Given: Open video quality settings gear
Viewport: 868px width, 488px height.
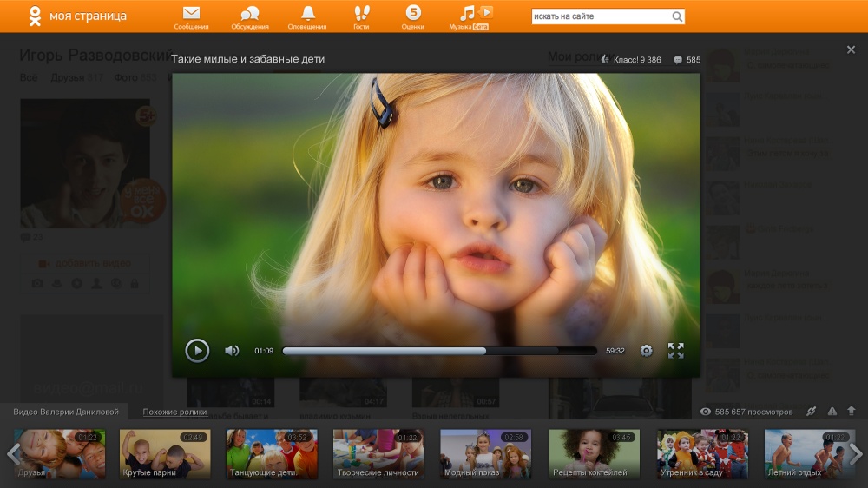Looking at the screenshot, I should (x=646, y=351).
